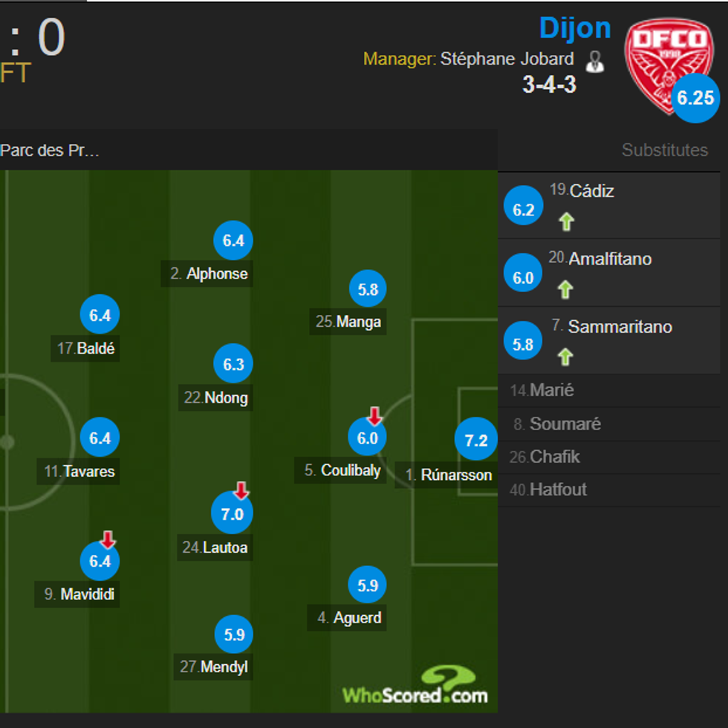Open manager Stéphane Jobard's profile
The width and height of the screenshot is (728, 728).
click(x=507, y=59)
